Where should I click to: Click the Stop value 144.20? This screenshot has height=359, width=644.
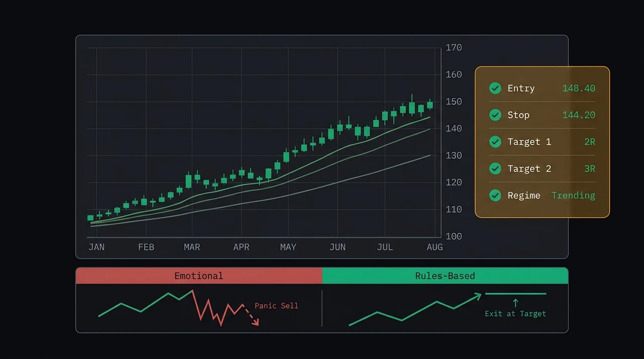coord(579,115)
